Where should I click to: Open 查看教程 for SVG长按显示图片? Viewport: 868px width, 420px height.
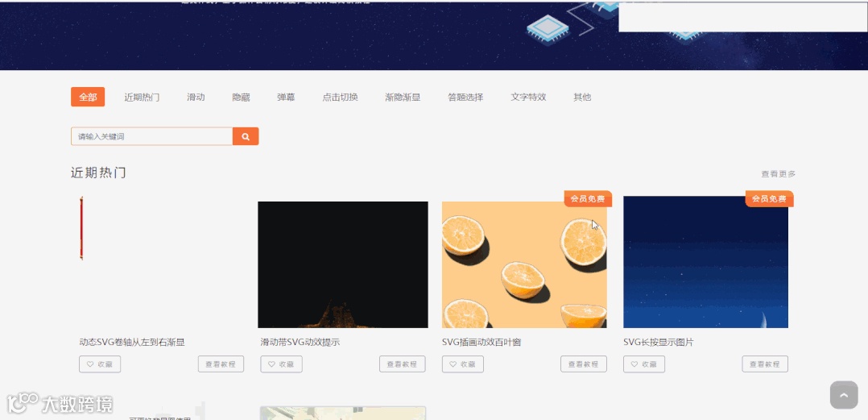coord(765,364)
